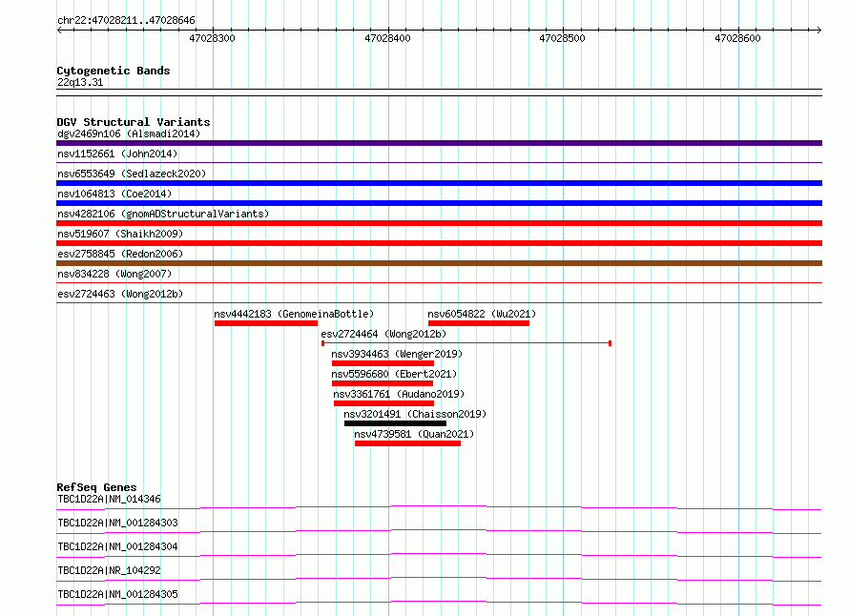
Task: Open nsv4282106 (gnomADStructuralVariants) label
Action: (163, 214)
